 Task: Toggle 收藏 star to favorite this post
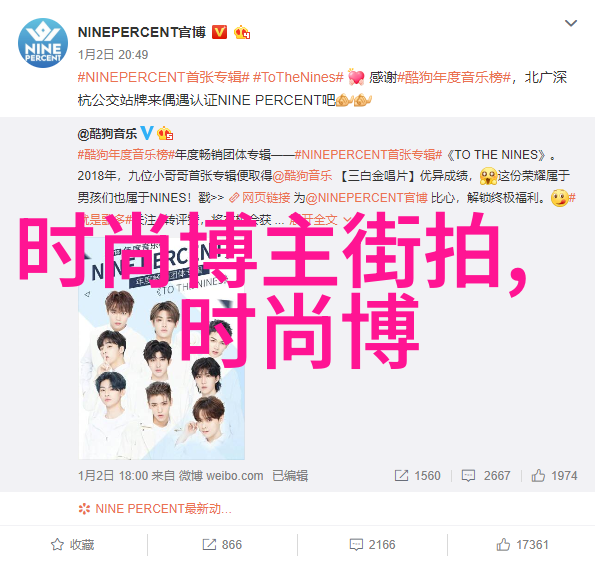(x=73, y=545)
